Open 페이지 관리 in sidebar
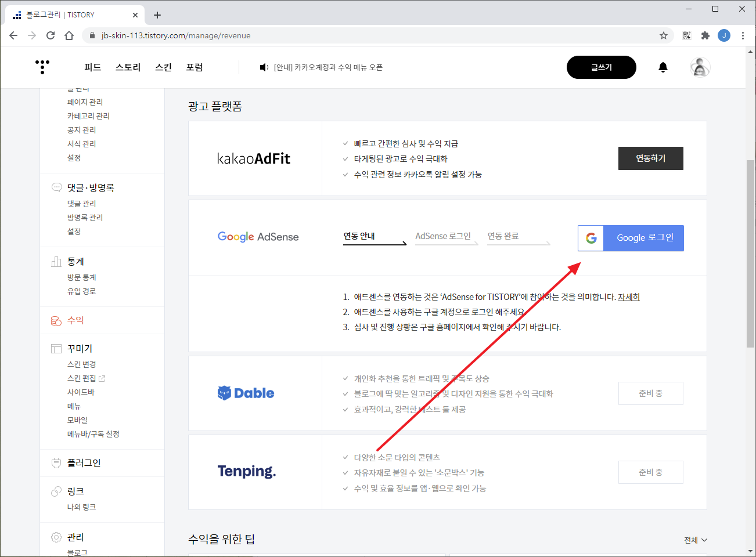 [x=85, y=102]
